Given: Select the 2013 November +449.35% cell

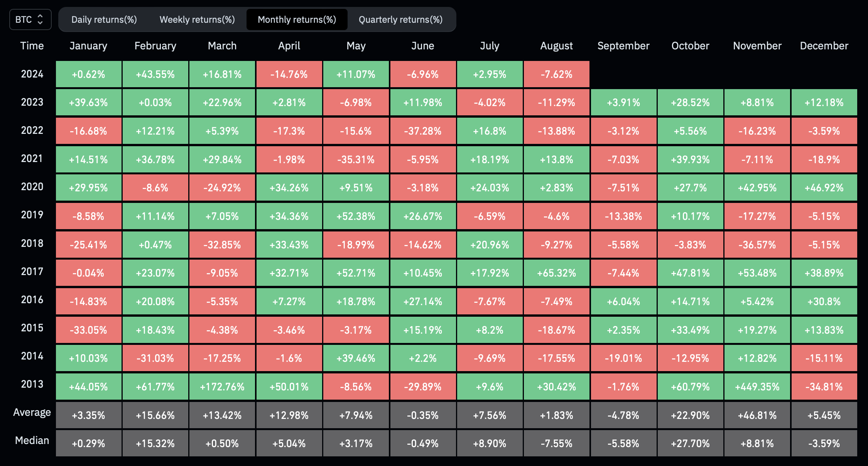Looking at the screenshot, I should [x=757, y=387].
